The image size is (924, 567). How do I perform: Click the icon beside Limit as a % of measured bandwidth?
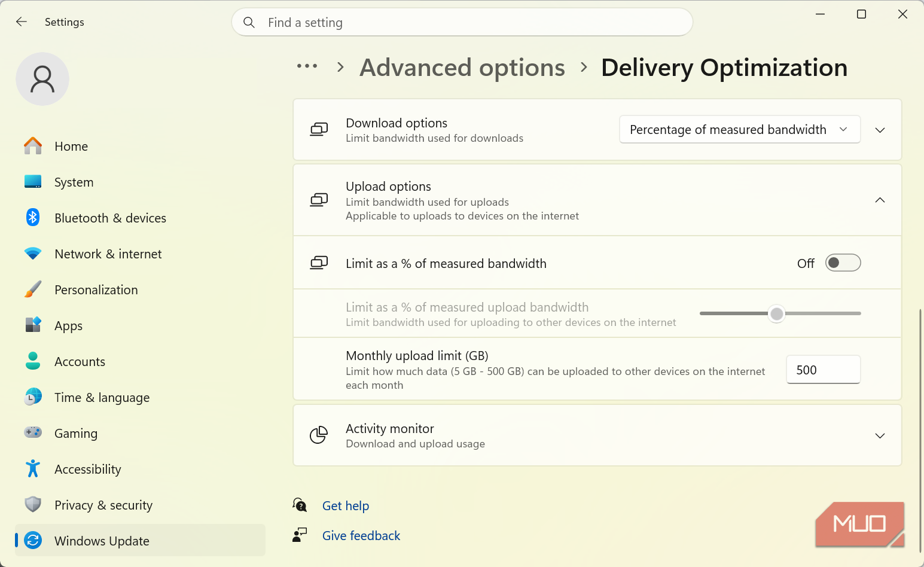coord(319,263)
